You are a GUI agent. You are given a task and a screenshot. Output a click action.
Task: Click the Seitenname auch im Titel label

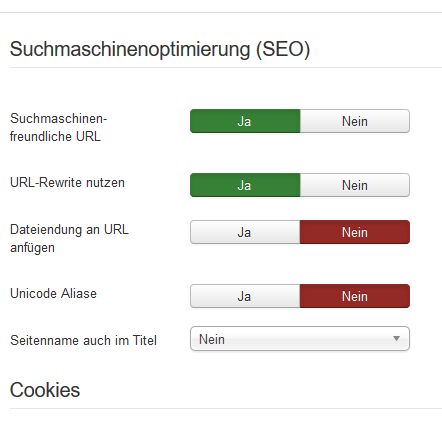[x=83, y=340]
